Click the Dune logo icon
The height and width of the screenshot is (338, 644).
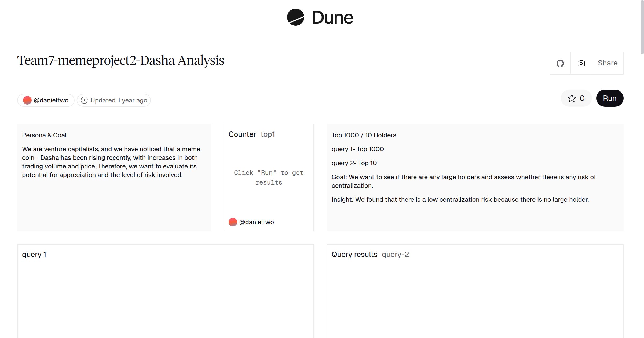(295, 17)
